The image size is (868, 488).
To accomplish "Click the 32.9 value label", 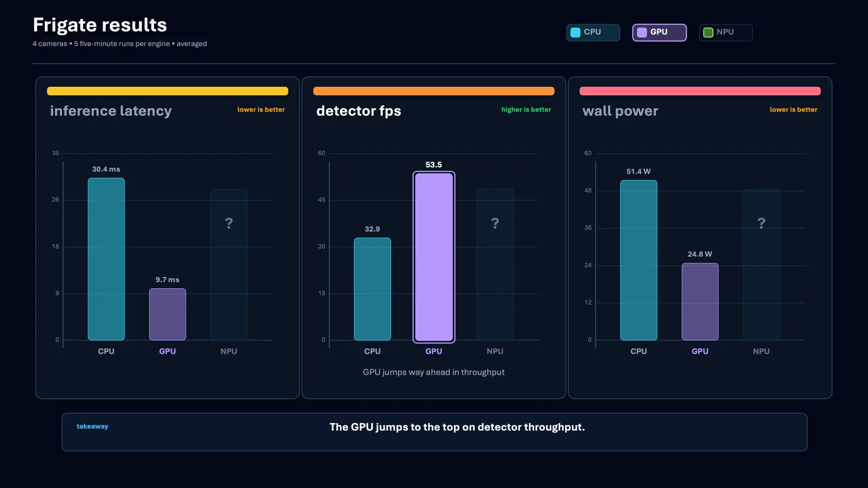I will point(373,229).
